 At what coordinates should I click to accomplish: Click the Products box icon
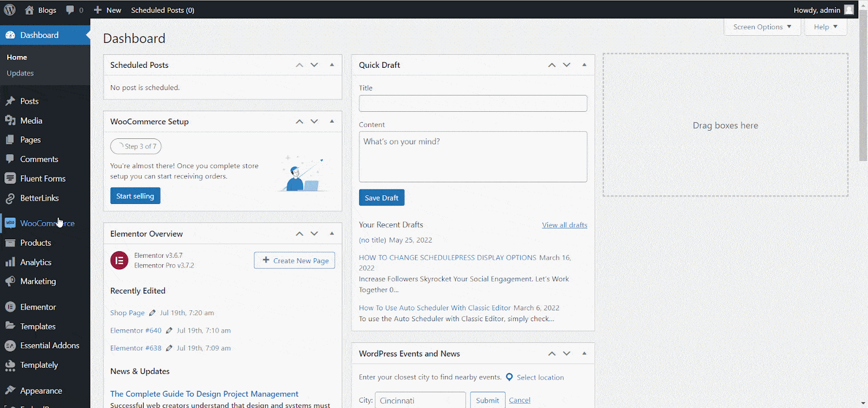(10, 243)
